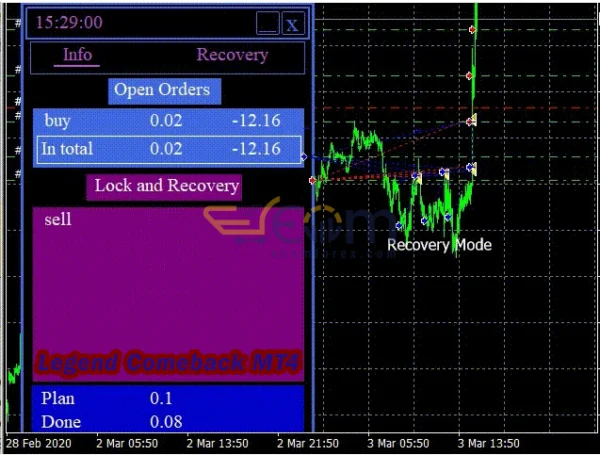This screenshot has width=600, height=455.
Task: Click the 28 Feb 2020 date axis label
Action: click(40, 443)
